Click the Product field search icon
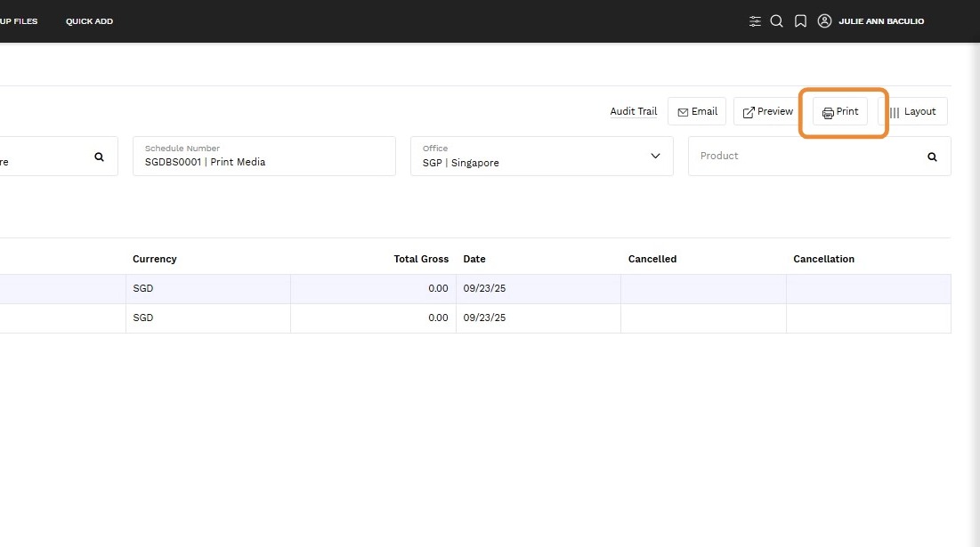This screenshot has height=547, width=980. (x=932, y=157)
